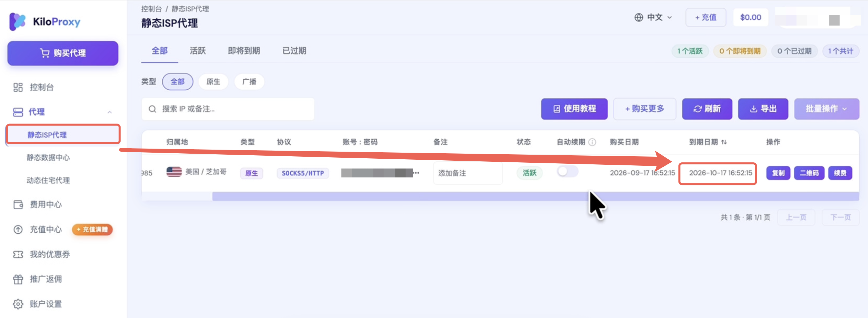Collapse the 代理 sidebar section chevron
Screen dimensions: 868x318
pyautogui.click(x=110, y=112)
